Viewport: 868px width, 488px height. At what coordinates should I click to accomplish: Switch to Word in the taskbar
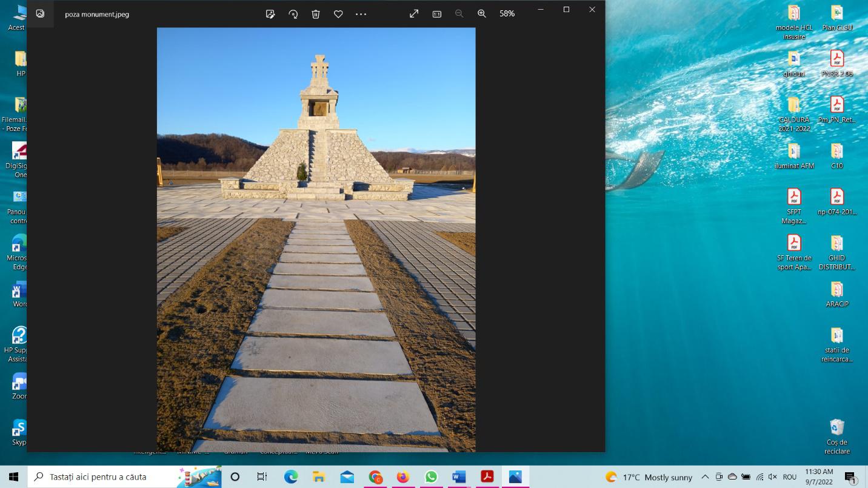click(459, 477)
